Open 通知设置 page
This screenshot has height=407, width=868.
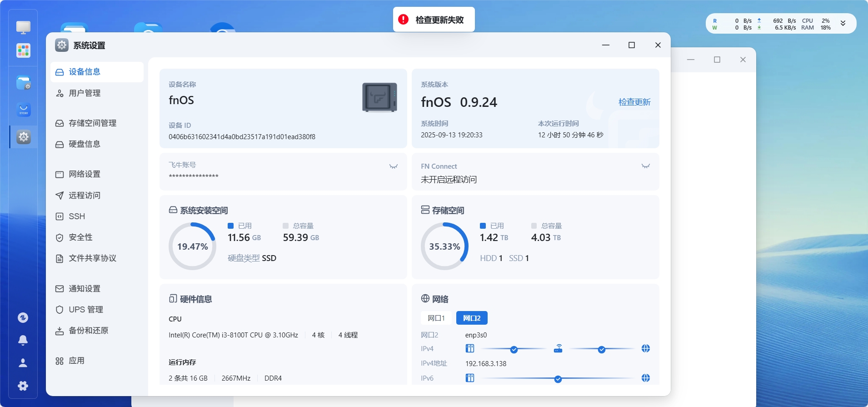click(97, 289)
